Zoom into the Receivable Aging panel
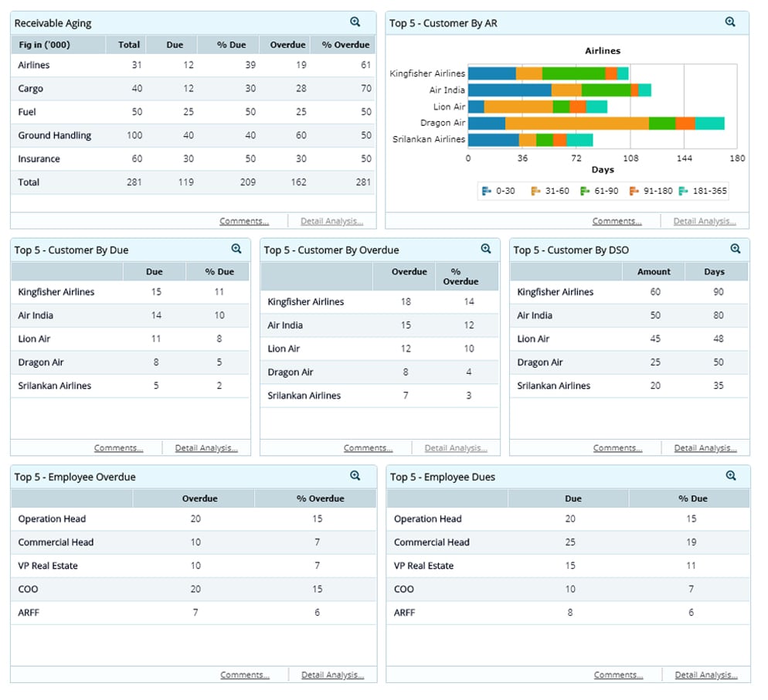The height and width of the screenshot is (700, 768). pos(355,22)
